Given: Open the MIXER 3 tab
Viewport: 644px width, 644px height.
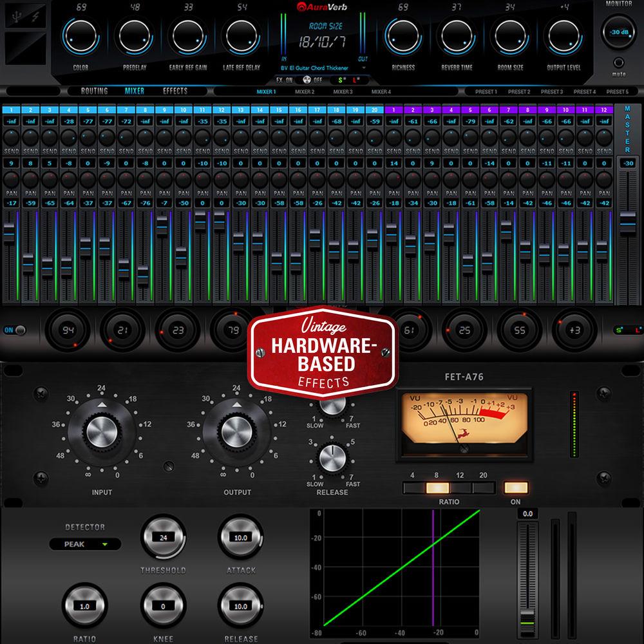Looking at the screenshot, I should (343, 91).
